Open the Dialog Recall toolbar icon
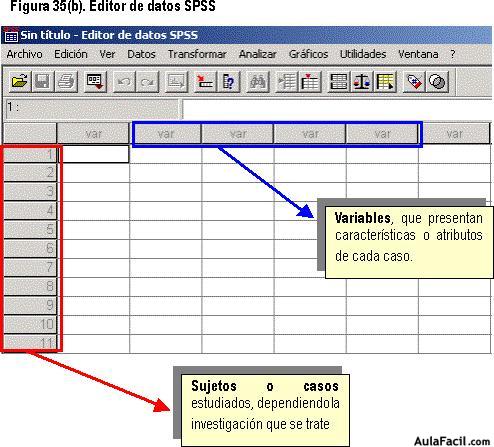494x447 pixels. pyautogui.click(x=95, y=81)
